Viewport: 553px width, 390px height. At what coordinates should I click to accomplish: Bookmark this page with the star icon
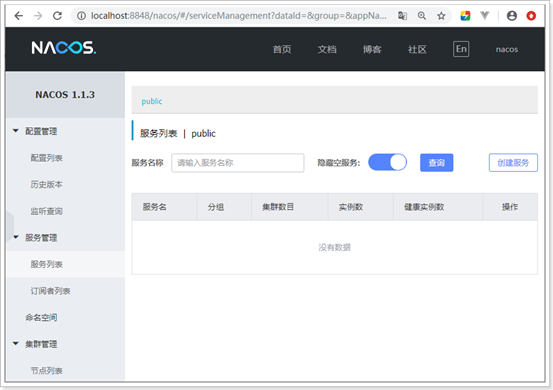(x=441, y=16)
